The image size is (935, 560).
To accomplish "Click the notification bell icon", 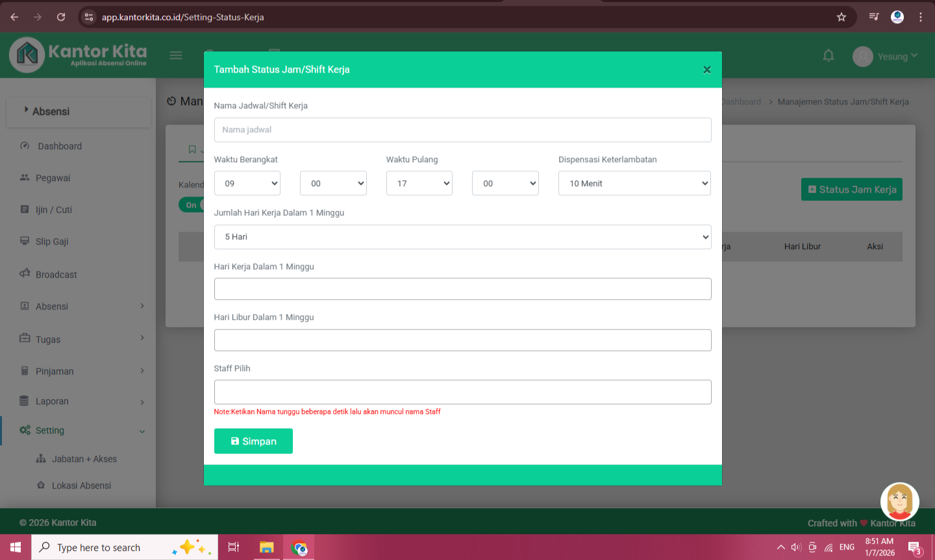I will pos(828,56).
